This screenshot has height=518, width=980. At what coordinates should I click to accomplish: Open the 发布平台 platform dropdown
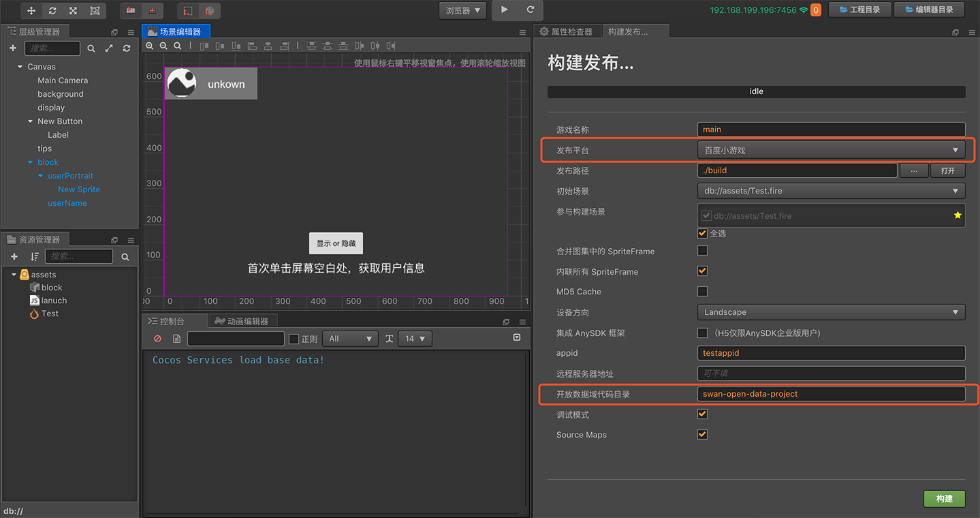(831, 150)
